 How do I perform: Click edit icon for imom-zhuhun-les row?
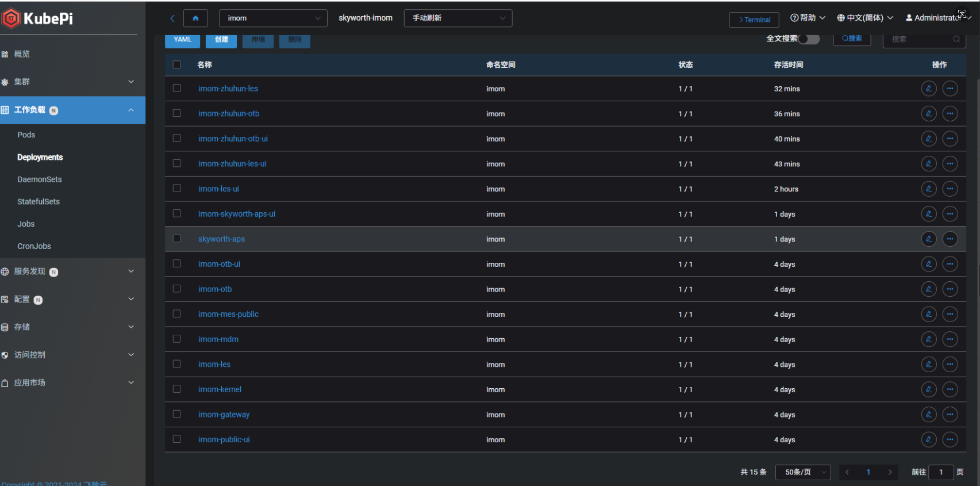pos(928,89)
